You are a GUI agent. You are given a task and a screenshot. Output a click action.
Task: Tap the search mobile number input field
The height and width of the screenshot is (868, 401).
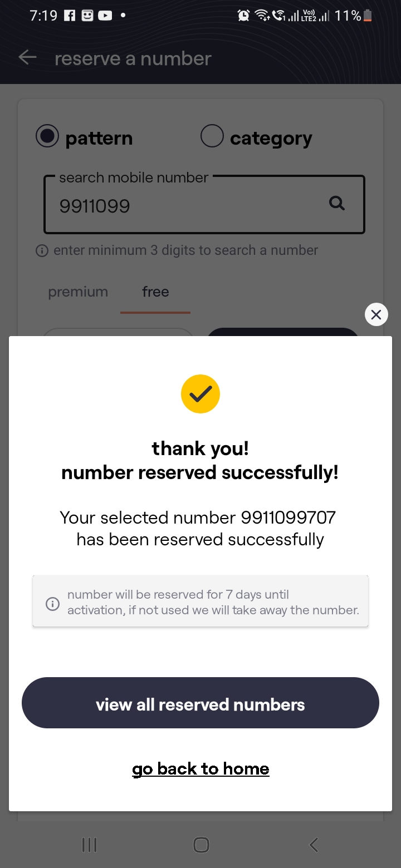tap(167, 206)
